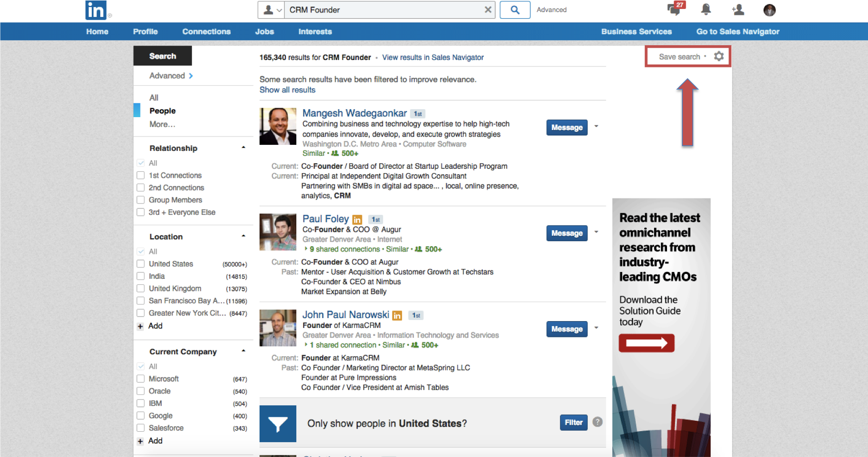Image resolution: width=868 pixels, height=457 pixels.
Task: Click the CRM Founder search field
Action: click(x=382, y=10)
